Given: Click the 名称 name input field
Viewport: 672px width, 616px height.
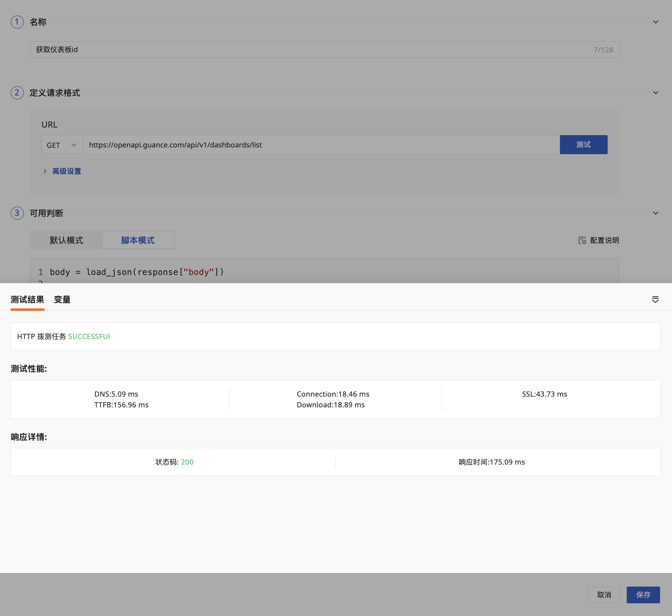Looking at the screenshot, I should pos(310,50).
